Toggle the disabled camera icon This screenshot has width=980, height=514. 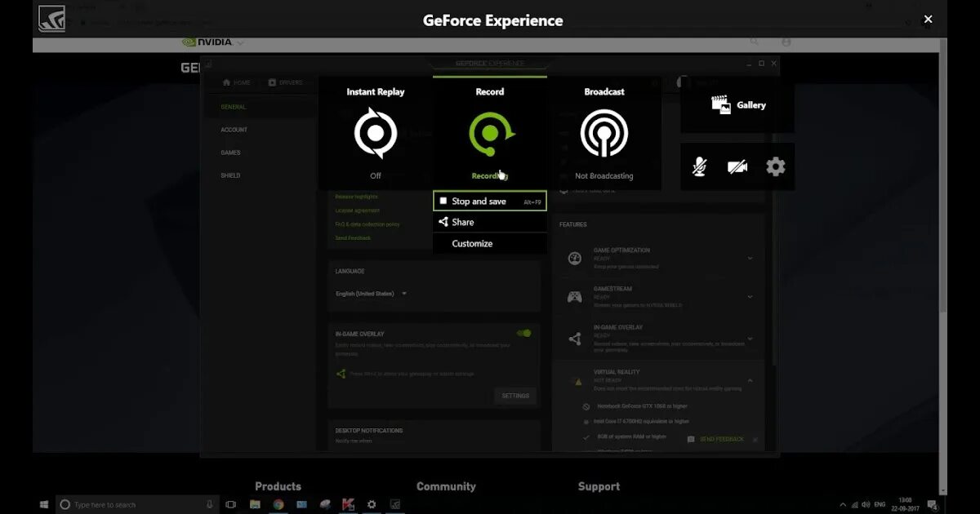(x=737, y=166)
